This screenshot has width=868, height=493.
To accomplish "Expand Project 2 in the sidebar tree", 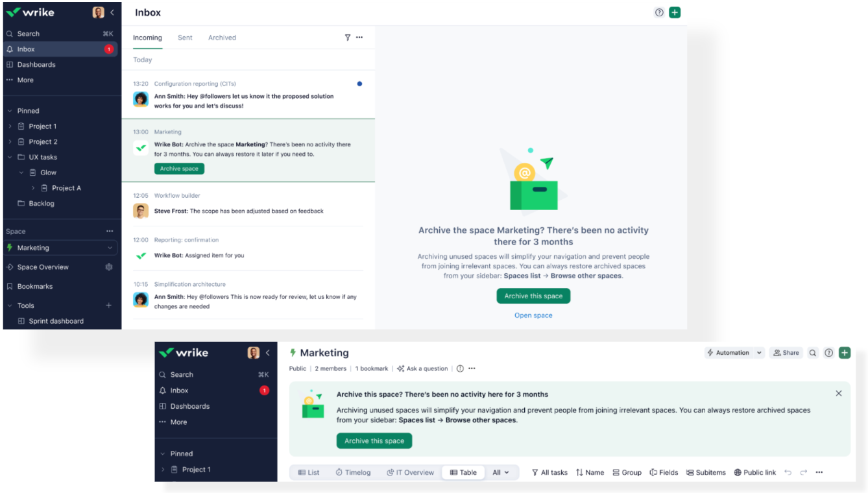I will [10, 142].
